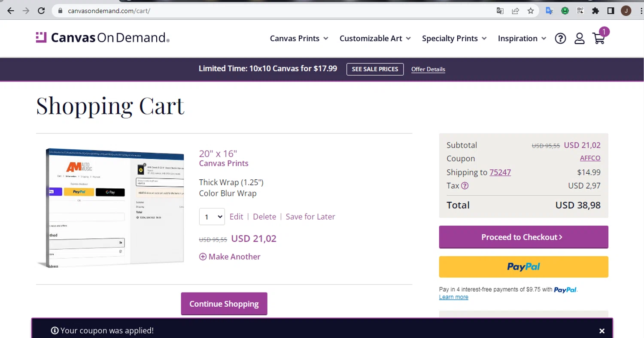Click SEE SALE PRICES button
Image resolution: width=644 pixels, height=338 pixels.
(x=375, y=69)
